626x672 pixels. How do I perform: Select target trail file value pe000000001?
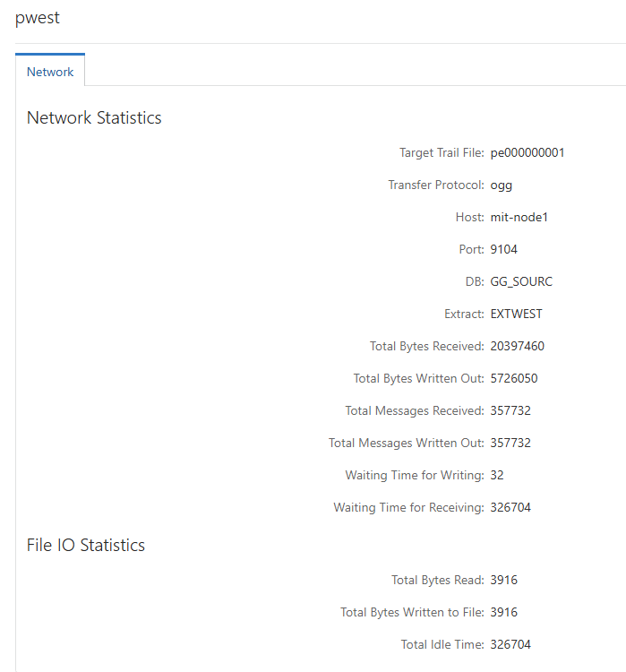click(527, 152)
